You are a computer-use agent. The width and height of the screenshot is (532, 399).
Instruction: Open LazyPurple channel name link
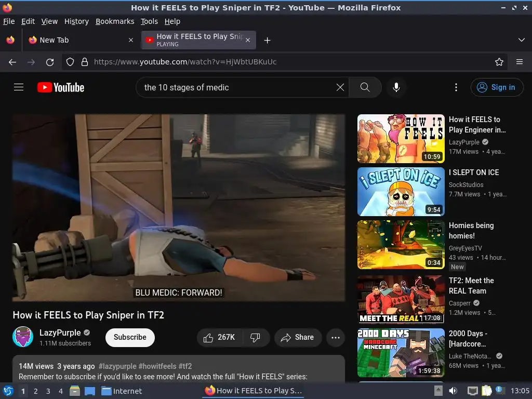coord(60,332)
